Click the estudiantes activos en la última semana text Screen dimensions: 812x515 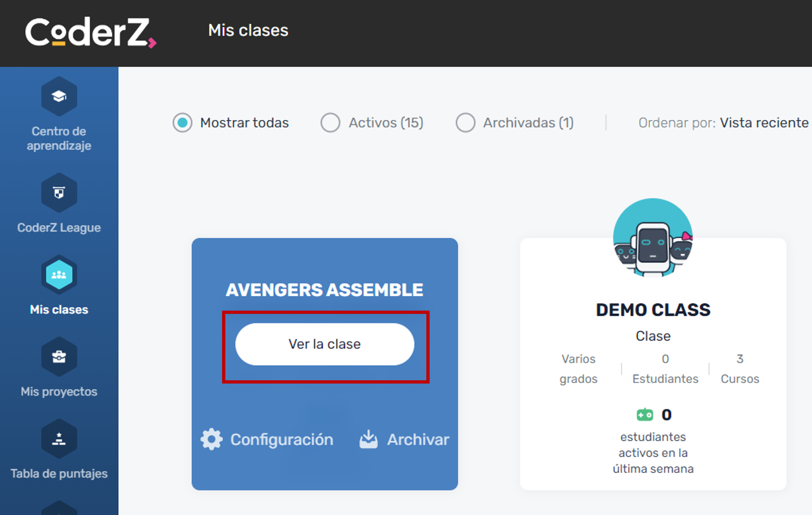coord(653,453)
